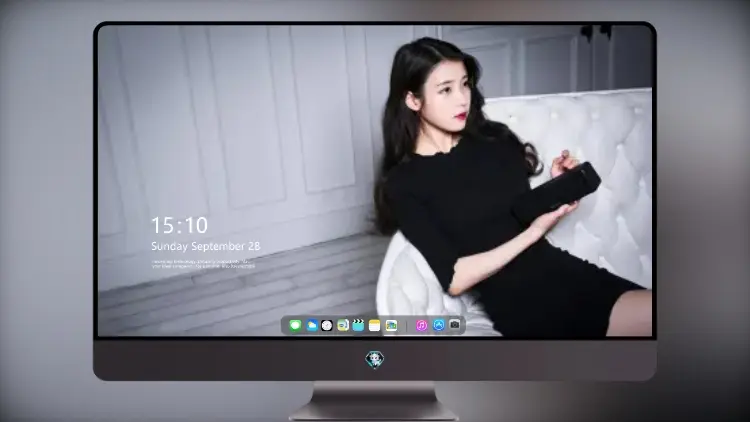Launch the pink iTunes Music icon
This screenshot has width=750, height=422.
[x=421, y=326]
